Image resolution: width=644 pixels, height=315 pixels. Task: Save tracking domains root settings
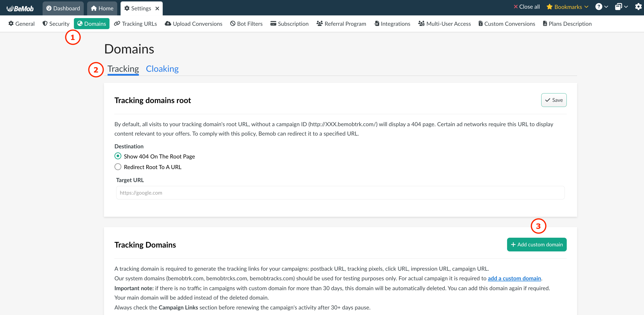(x=554, y=100)
